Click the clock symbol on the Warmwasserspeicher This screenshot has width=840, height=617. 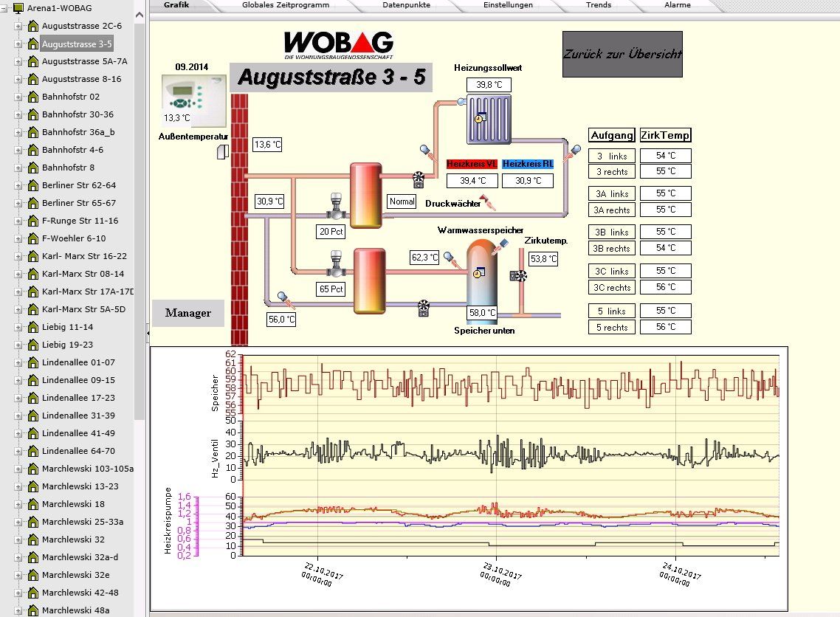478,273
